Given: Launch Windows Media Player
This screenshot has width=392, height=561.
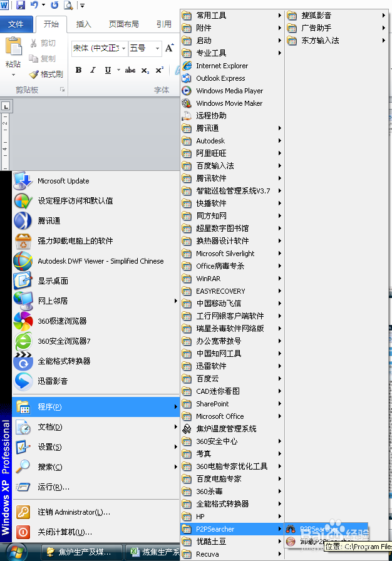Looking at the screenshot, I should point(232,91).
